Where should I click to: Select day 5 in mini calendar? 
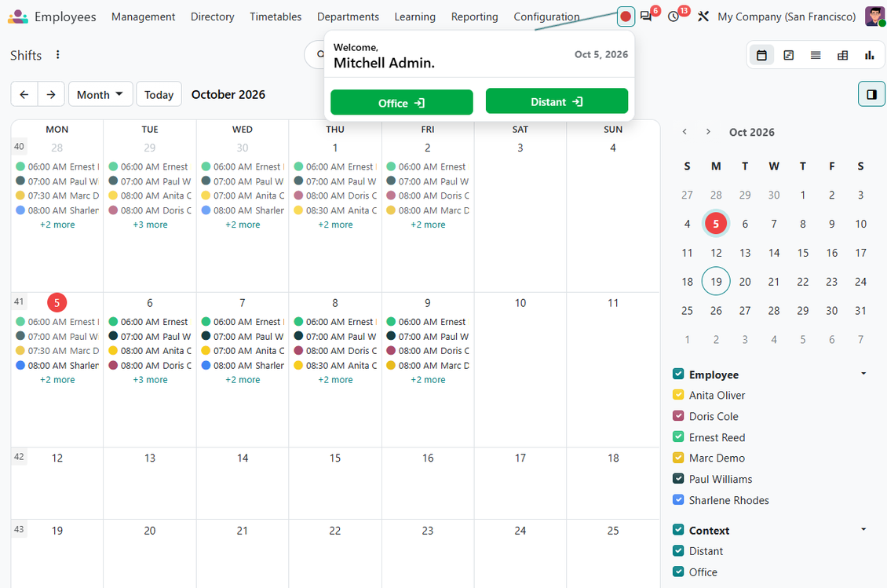pyautogui.click(x=716, y=224)
